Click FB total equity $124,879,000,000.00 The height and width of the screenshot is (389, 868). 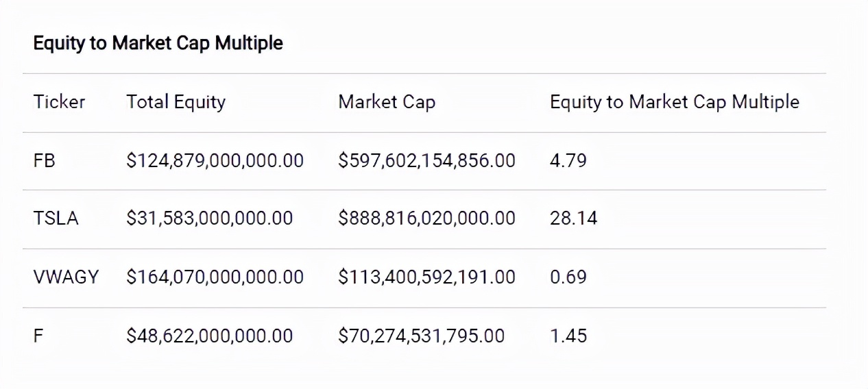click(x=215, y=160)
